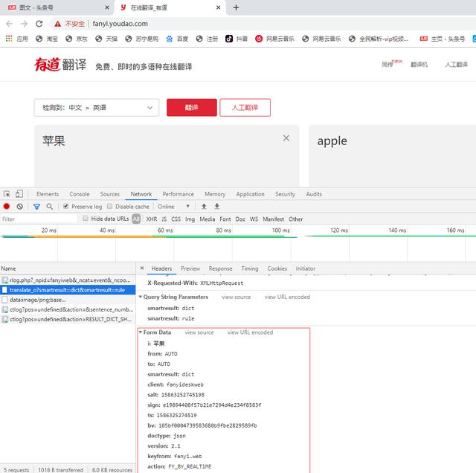Open network search magnifier icon

50,207
